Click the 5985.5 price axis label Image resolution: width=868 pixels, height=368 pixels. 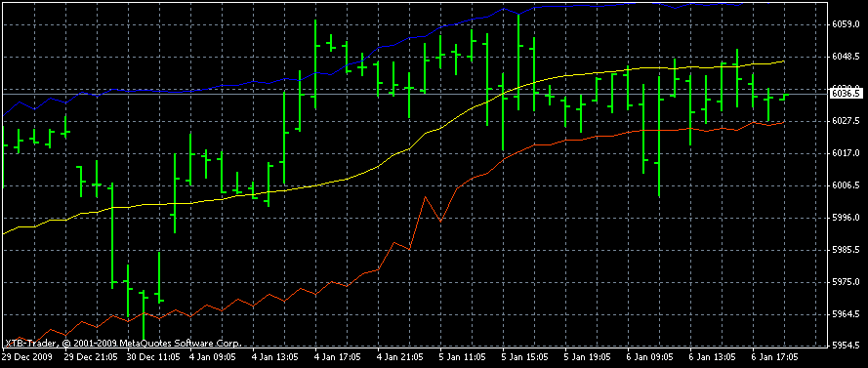pos(846,250)
